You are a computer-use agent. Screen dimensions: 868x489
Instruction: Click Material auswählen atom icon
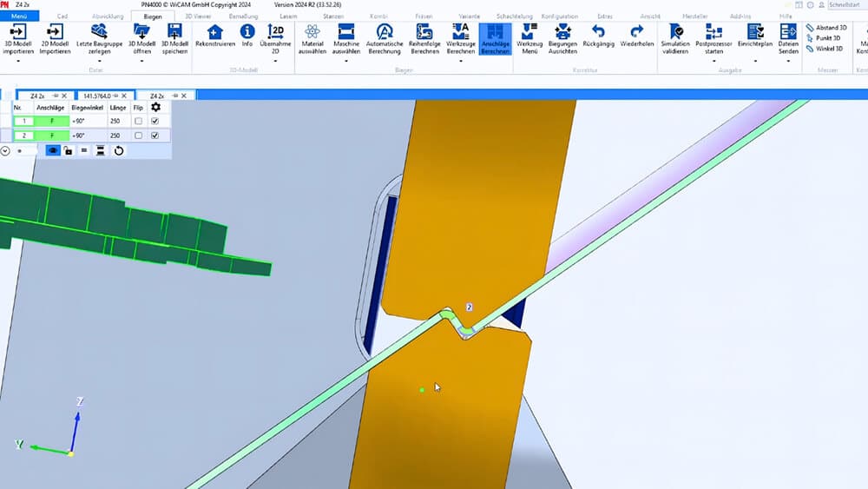[312, 31]
